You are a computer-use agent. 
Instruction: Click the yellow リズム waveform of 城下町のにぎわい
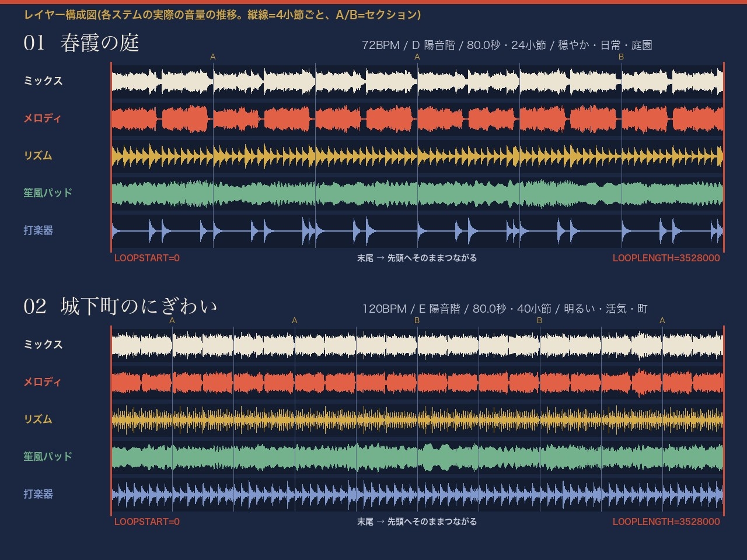tap(417, 419)
